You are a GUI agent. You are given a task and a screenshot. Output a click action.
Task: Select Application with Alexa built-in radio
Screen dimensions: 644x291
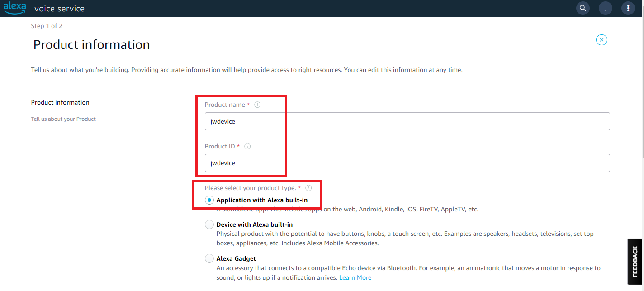click(x=209, y=200)
